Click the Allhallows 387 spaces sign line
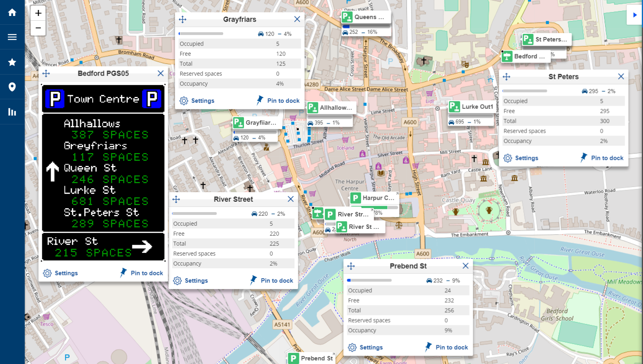The width and height of the screenshot is (643, 364). (x=106, y=129)
